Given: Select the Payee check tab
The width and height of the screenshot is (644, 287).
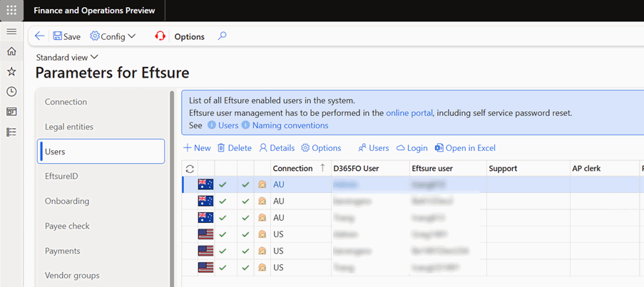Looking at the screenshot, I should (x=70, y=226).
